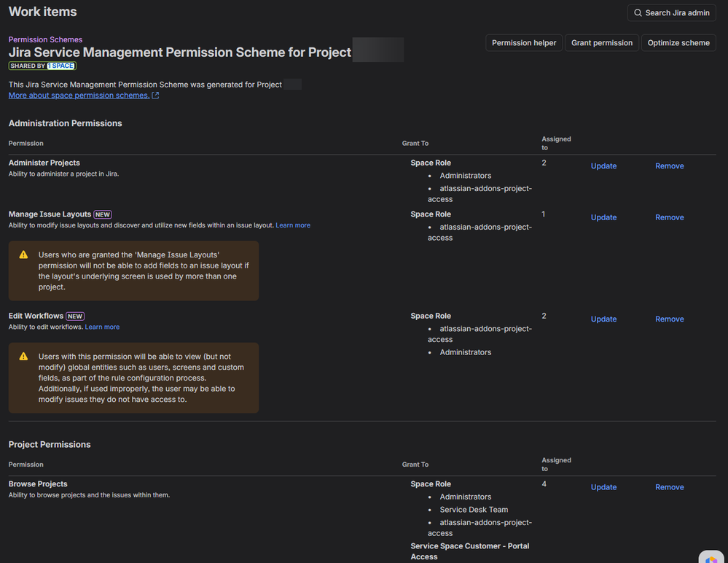Click 'Space Role' label for Administer Projects

point(431,163)
